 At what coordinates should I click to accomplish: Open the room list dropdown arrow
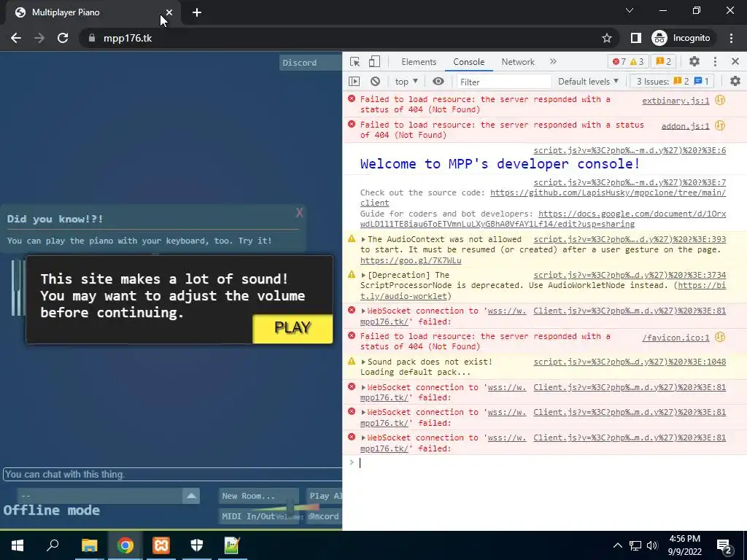pyautogui.click(x=191, y=496)
